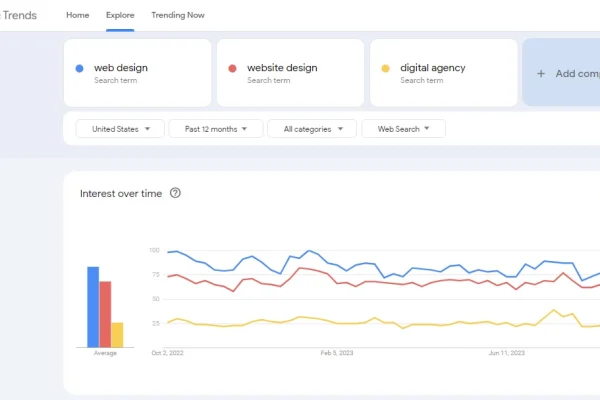
Task: Click the red dot beside website design
Action: pos(232,69)
